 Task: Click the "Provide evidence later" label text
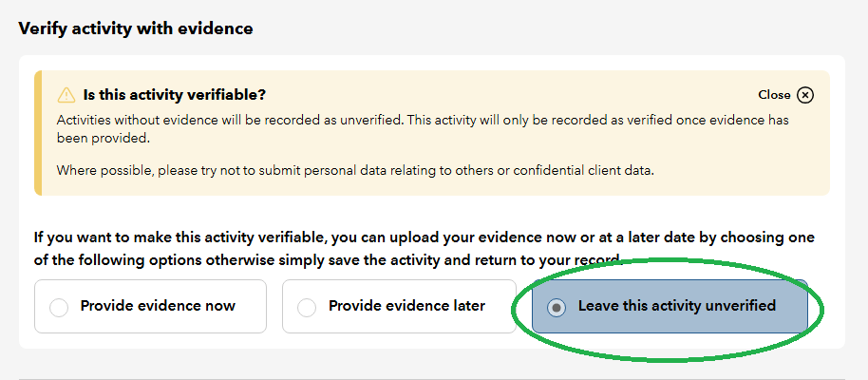click(406, 306)
